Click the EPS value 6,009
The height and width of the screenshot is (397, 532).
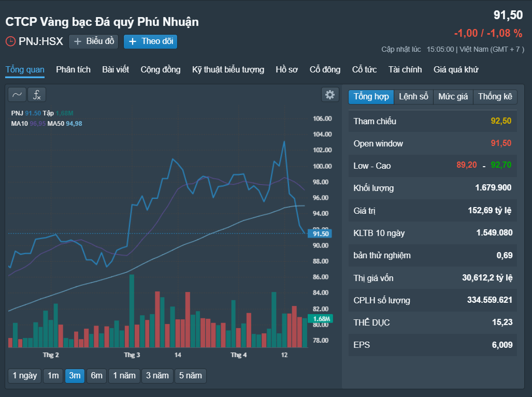click(x=502, y=345)
